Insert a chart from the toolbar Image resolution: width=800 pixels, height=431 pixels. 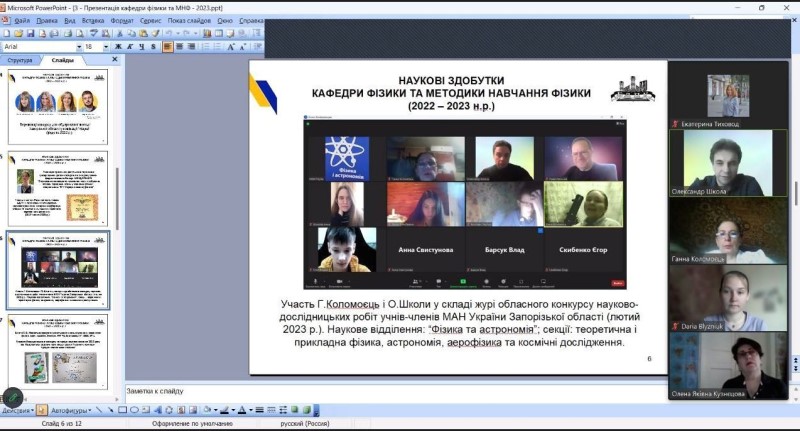[207, 33]
